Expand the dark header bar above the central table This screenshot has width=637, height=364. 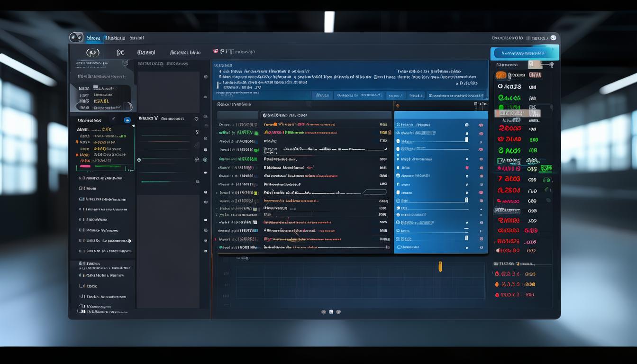point(326,115)
